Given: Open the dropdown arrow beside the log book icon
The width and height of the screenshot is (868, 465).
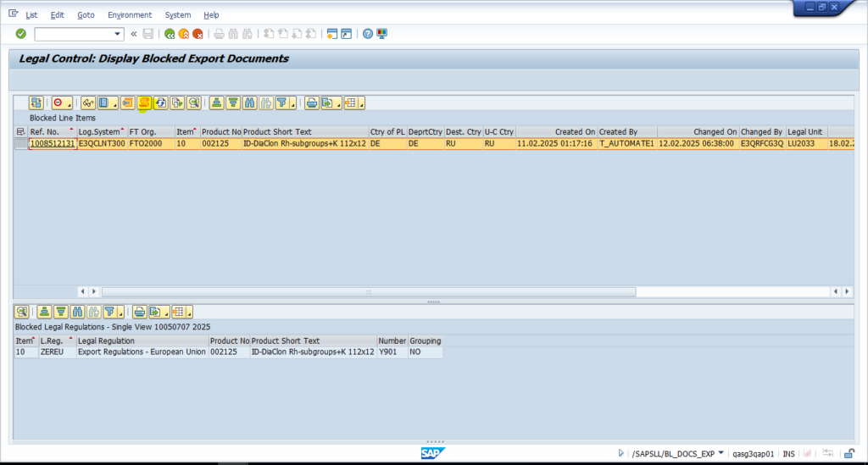Looking at the screenshot, I should (x=114, y=104).
